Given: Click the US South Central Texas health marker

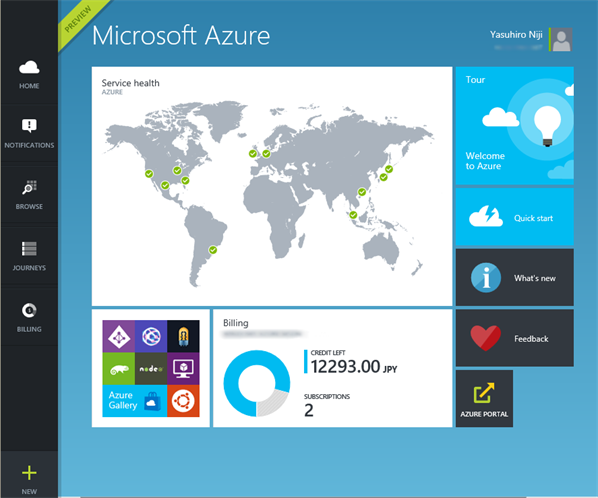Looking at the screenshot, I should click(x=165, y=185).
